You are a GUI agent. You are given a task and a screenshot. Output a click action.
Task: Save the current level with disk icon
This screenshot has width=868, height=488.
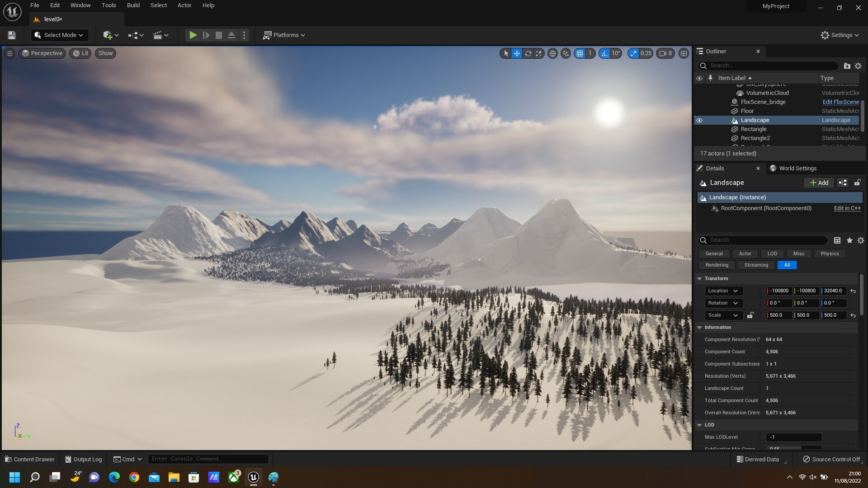12,35
